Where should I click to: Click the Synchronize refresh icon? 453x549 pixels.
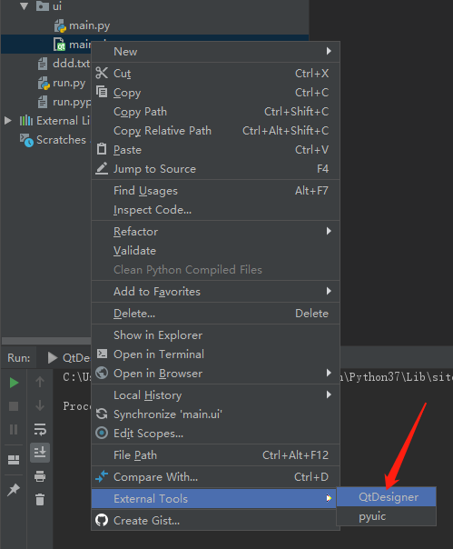click(102, 414)
